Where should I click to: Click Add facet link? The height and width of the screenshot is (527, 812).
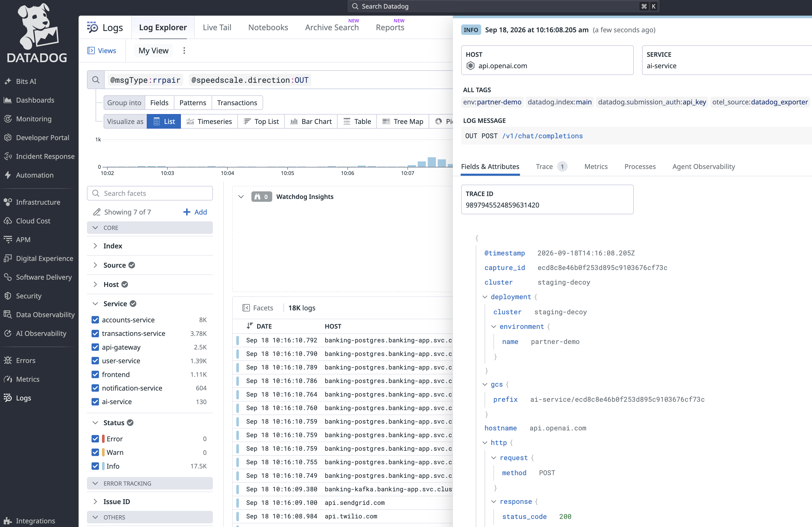click(x=195, y=212)
